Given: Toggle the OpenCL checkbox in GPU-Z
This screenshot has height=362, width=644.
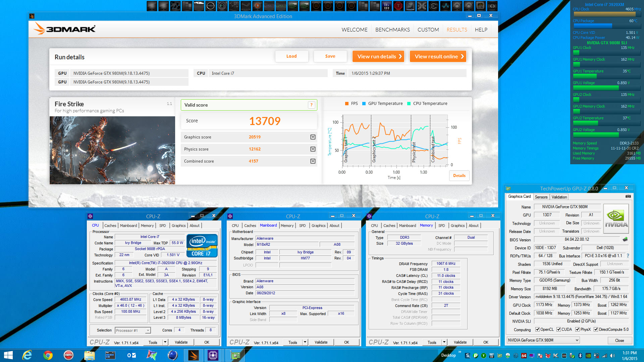Looking at the screenshot, I should 537,329.
